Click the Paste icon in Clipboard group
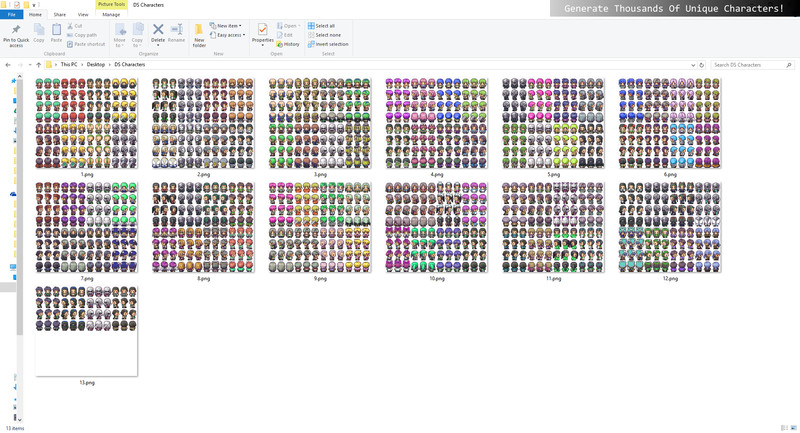This screenshot has width=800, height=433. pos(57,33)
